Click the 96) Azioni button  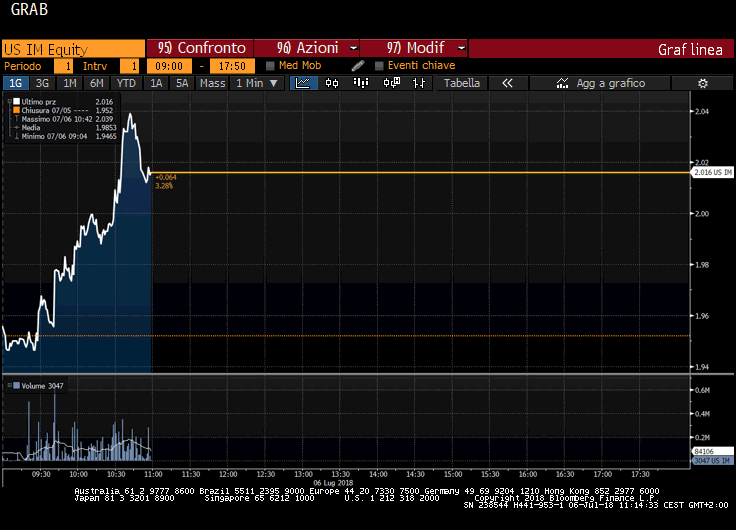[307, 48]
